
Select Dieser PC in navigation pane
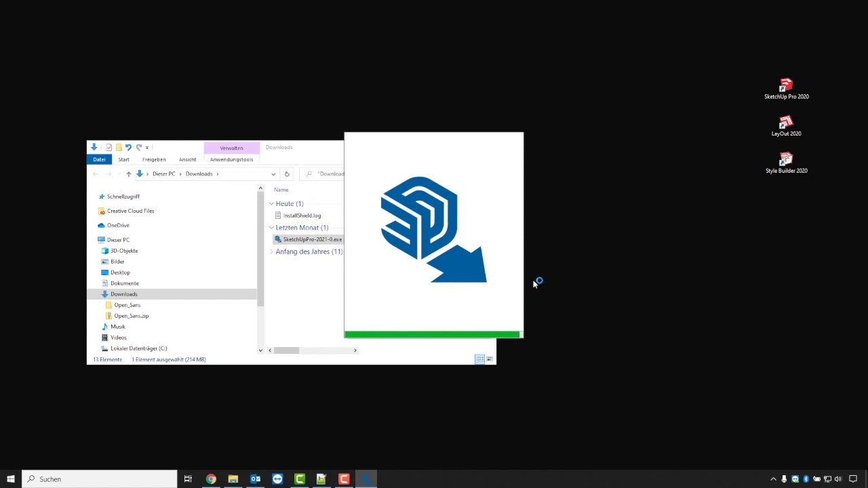pos(117,240)
